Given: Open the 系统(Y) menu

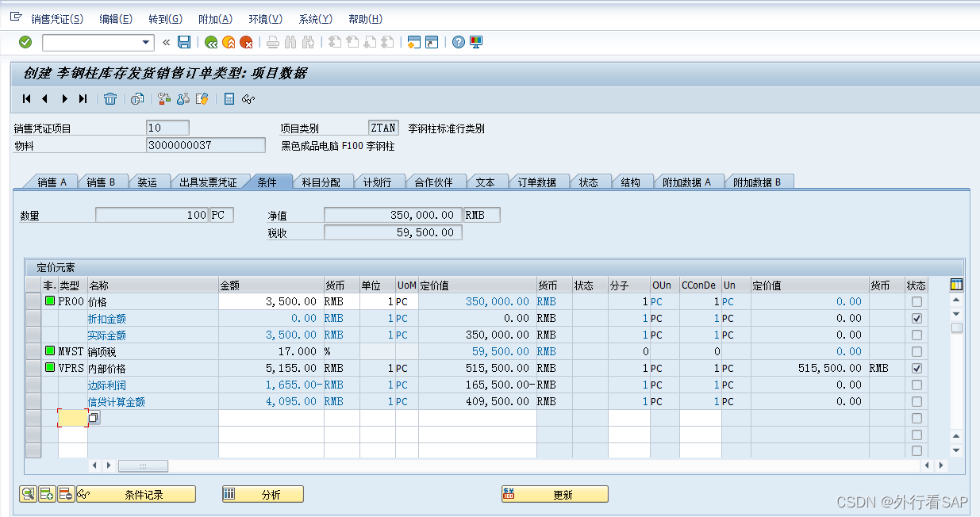Looking at the screenshot, I should pos(315,19).
